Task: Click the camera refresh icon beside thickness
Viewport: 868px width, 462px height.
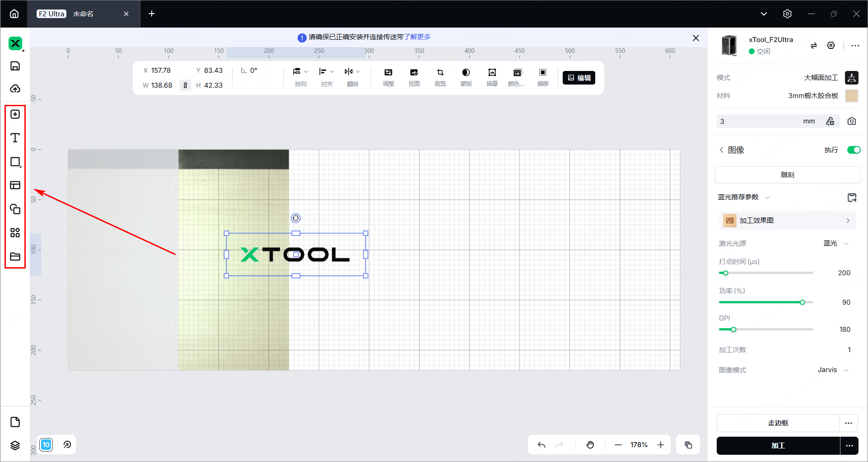Action: [851, 121]
